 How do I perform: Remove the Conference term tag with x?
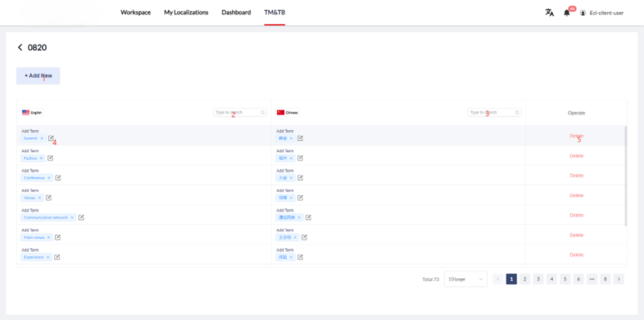tap(49, 178)
